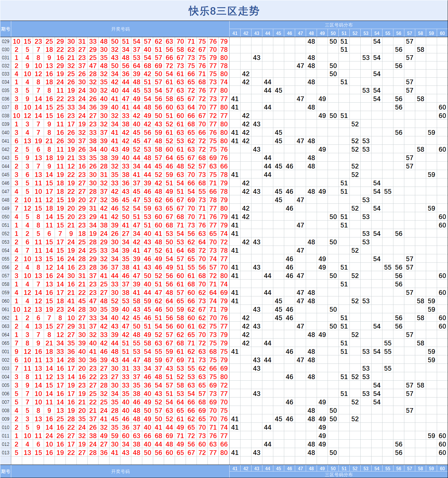
Task: Select column header 50 in top header row
Action: coord(333,33)
